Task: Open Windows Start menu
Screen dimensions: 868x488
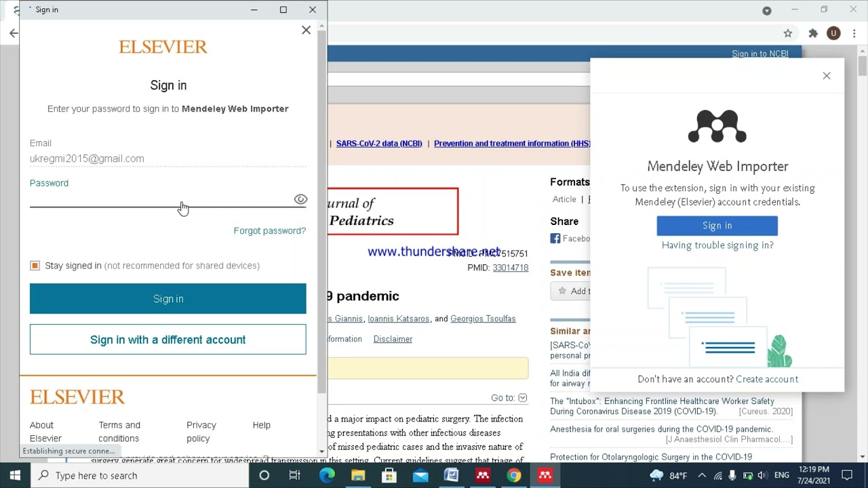Action: 15,476
